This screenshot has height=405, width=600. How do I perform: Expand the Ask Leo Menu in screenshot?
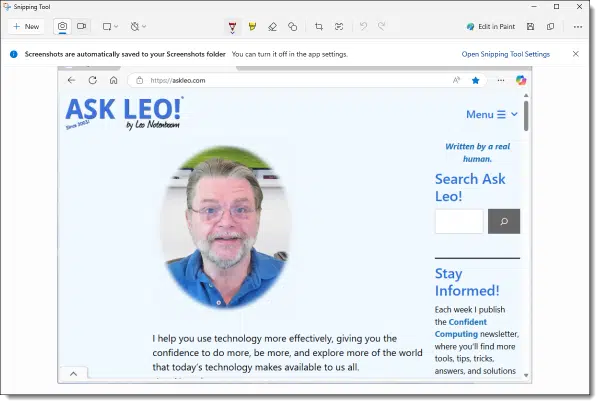[492, 114]
